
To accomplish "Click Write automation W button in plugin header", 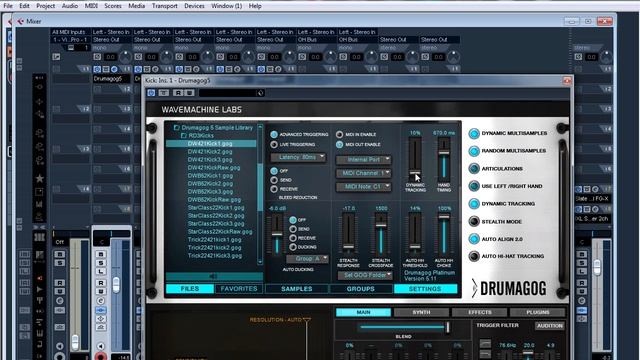I will tap(189, 93).
